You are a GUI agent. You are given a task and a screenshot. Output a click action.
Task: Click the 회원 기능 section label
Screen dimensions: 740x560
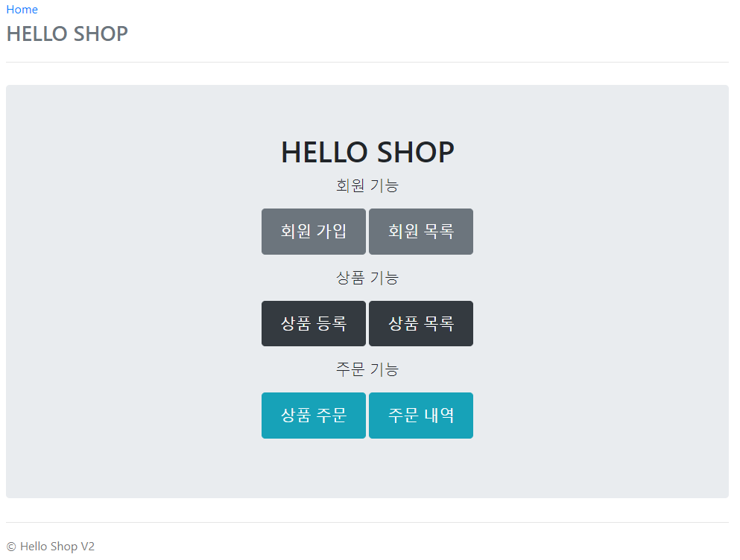[367, 185]
